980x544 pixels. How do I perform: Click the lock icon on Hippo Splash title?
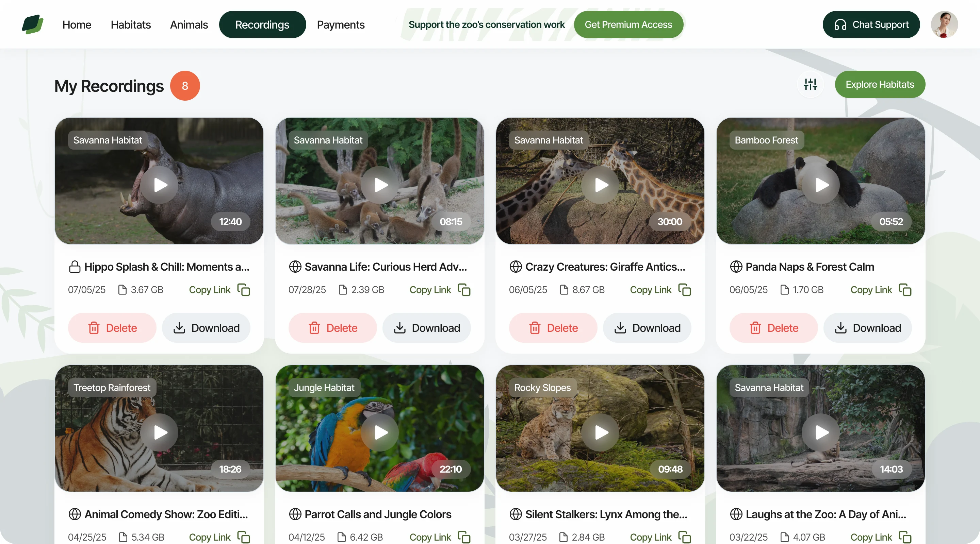[75, 267]
